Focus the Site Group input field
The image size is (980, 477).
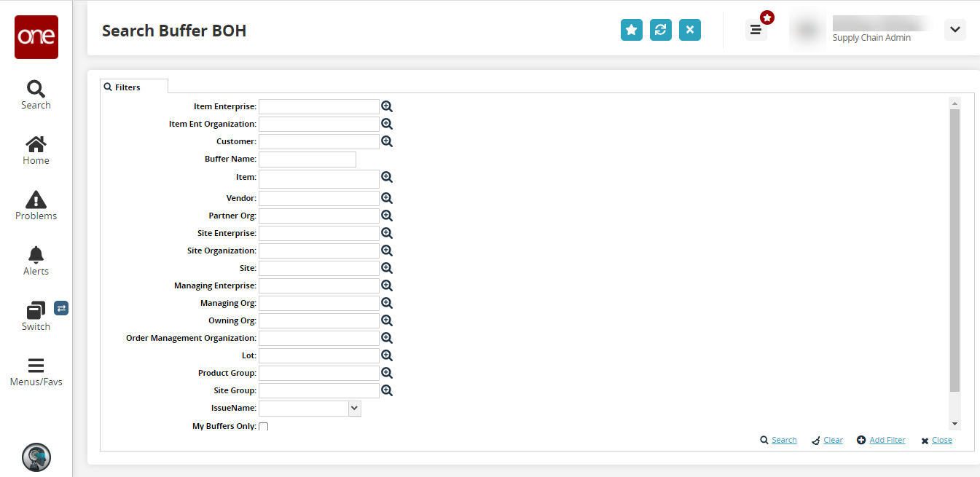pyautogui.click(x=319, y=390)
